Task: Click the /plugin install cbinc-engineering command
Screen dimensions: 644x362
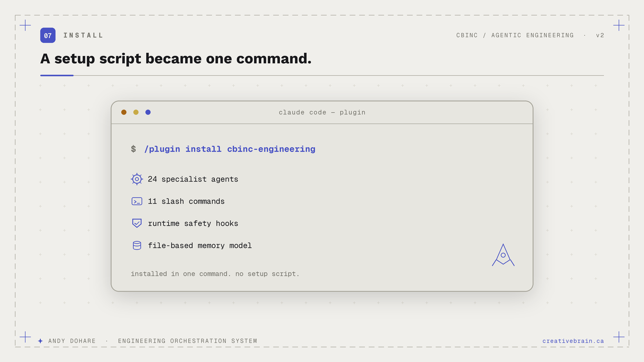Action: click(x=230, y=149)
